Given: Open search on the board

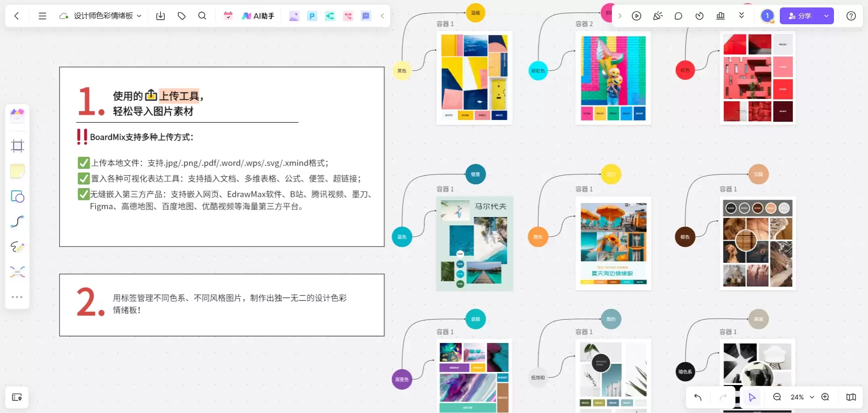Looking at the screenshot, I should tap(202, 16).
